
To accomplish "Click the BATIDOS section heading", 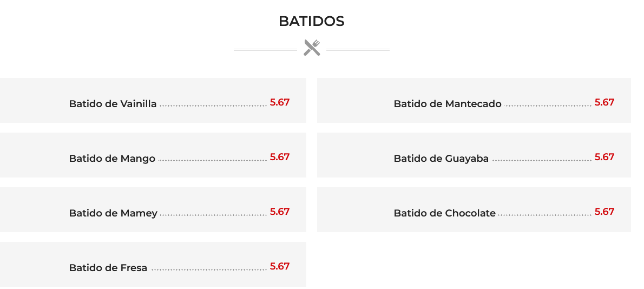I will pyautogui.click(x=311, y=22).
